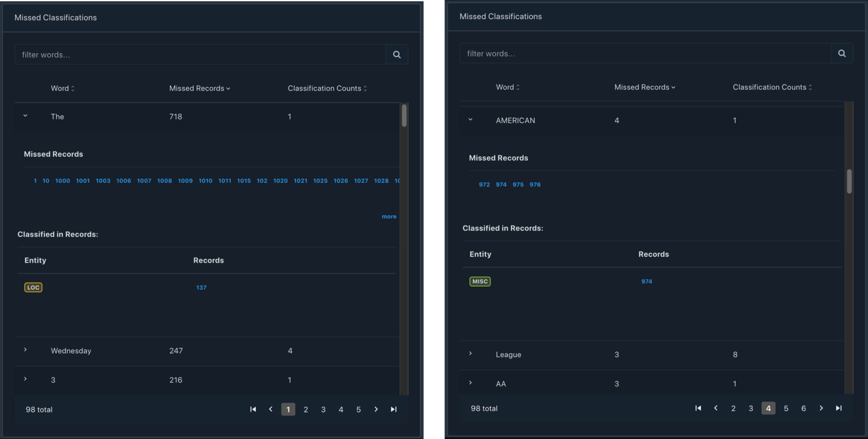Sort by Classification Counts in left panel
The image size is (868, 439).
coord(327,88)
